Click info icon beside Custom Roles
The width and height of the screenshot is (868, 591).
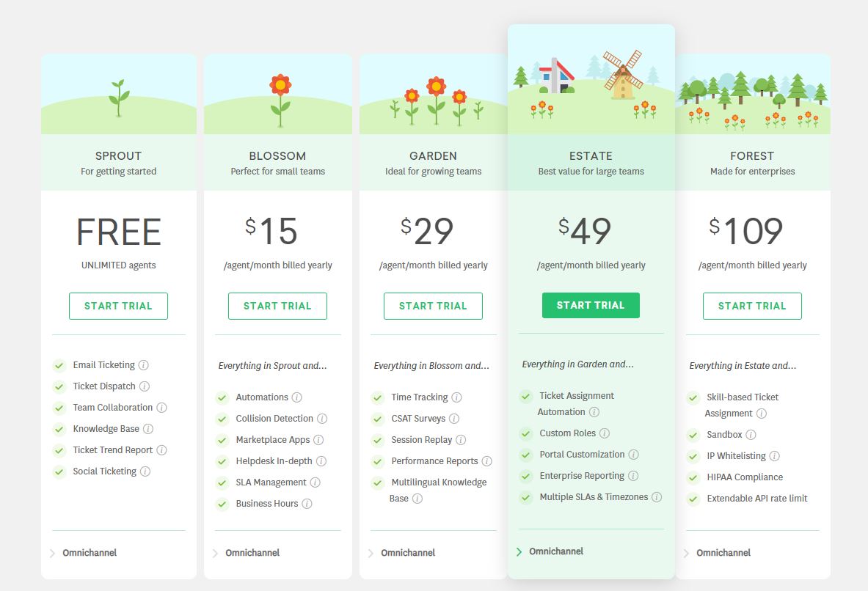pos(605,433)
